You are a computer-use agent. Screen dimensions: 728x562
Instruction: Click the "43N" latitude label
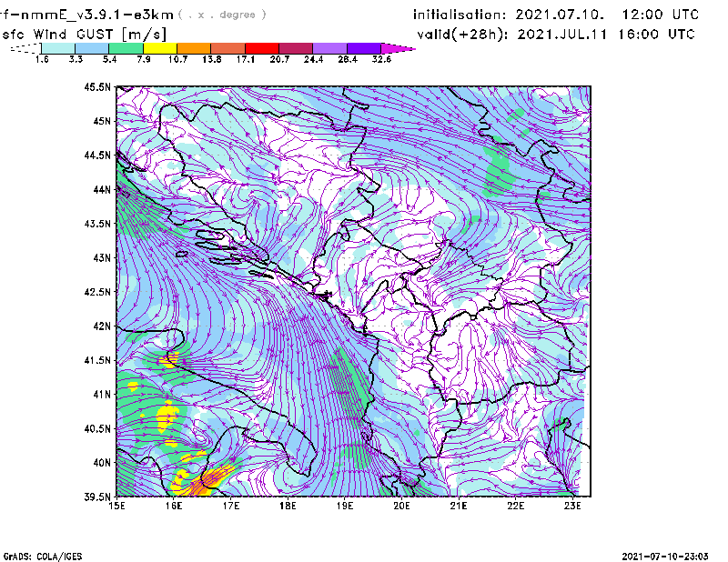click(102, 257)
